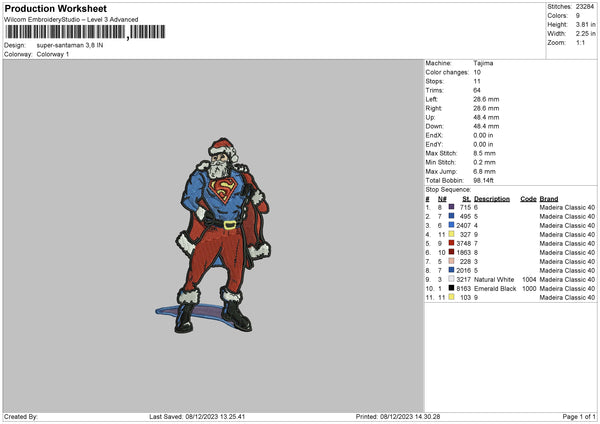Screen dimensions: 600x424
Task: Click the 'Stop Sequence:' heading
Action: tap(448, 190)
